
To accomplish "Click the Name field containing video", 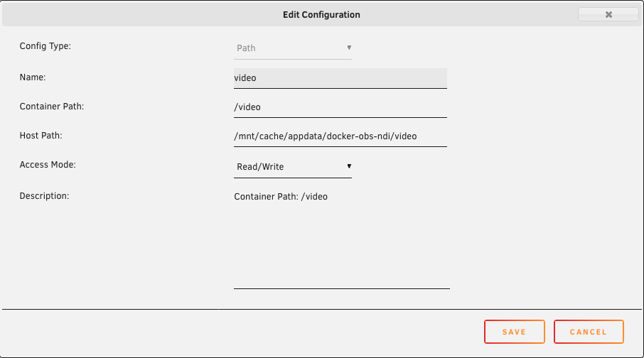I will pyautogui.click(x=340, y=77).
